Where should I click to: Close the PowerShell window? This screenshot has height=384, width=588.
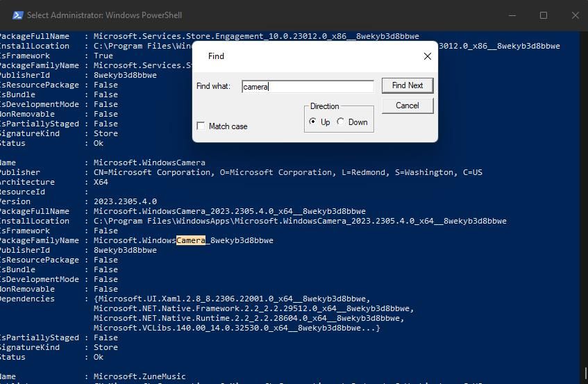tap(576, 15)
